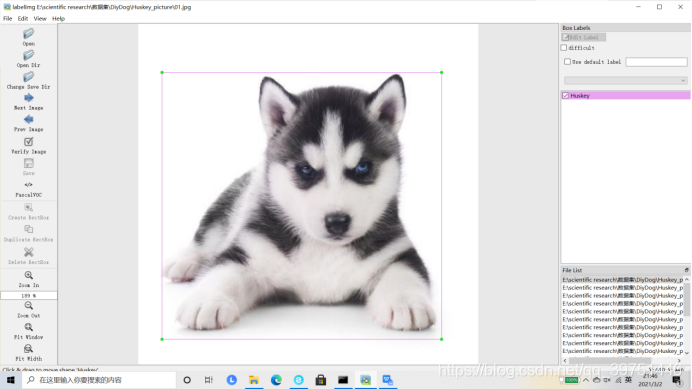Image resolution: width=692 pixels, height=389 pixels.
Task: Activate the Create RectBox tool
Action: [29, 208]
